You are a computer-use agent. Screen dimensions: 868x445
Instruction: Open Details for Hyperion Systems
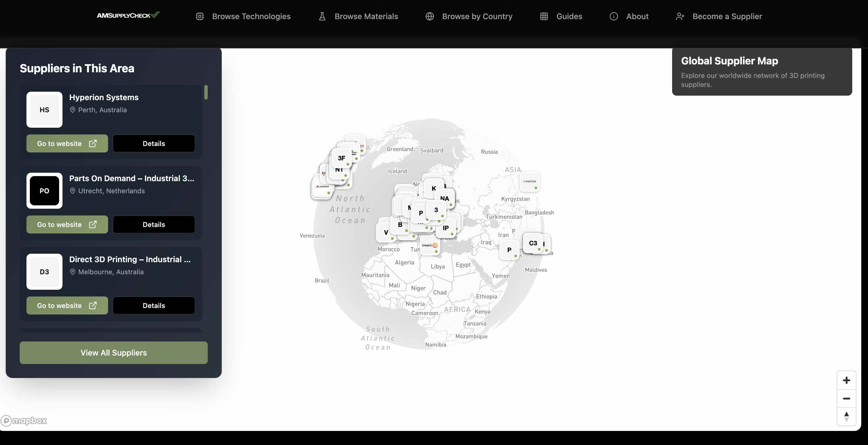coord(154,143)
